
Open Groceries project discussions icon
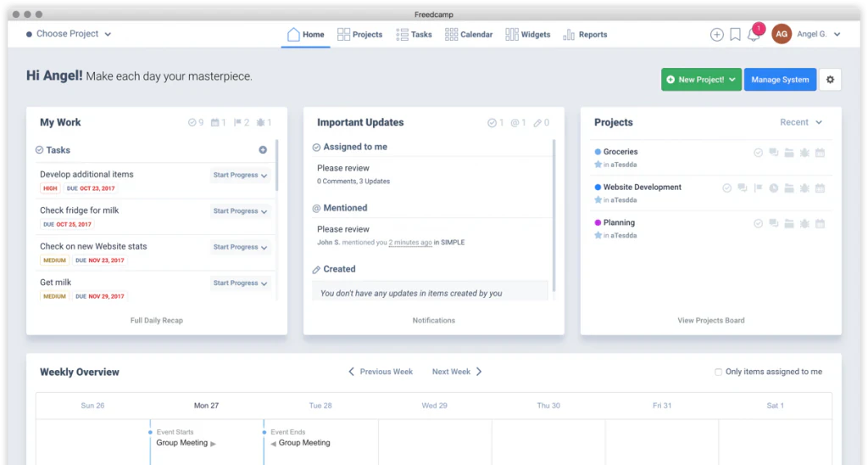(x=774, y=153)
